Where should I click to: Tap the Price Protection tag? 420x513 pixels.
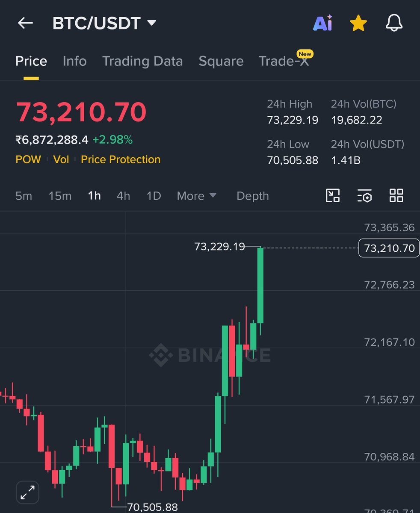[121, 159]
